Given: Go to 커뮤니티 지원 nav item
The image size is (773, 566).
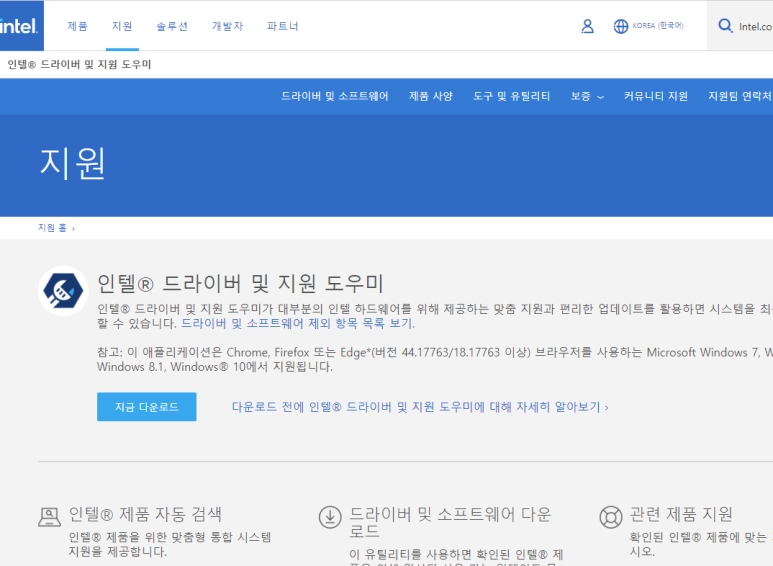Looking at the screenshot, I should coord(656,96).
